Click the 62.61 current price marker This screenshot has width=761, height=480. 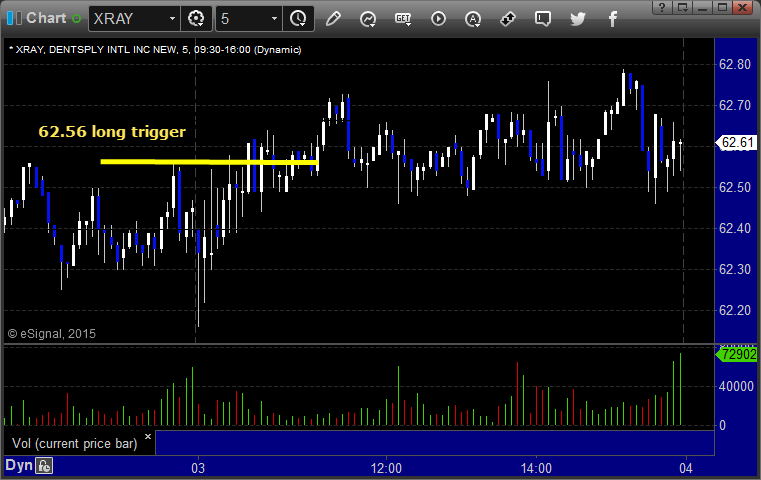coord(737,142)
